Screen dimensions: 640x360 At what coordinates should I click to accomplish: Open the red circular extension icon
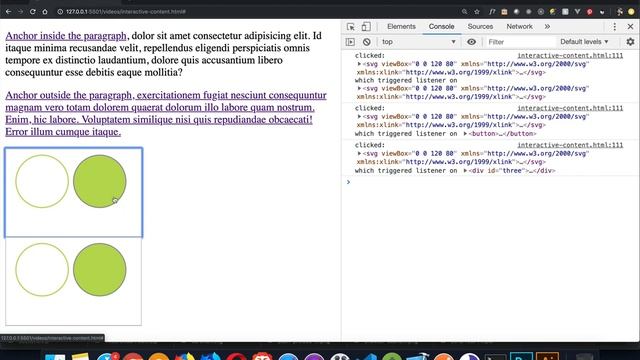pyautogui.click(x=589, y=12)
